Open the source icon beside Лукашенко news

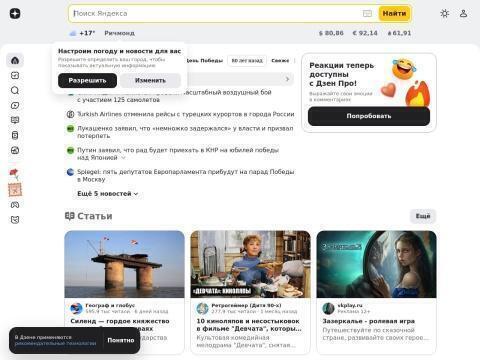tap(70, 129)
